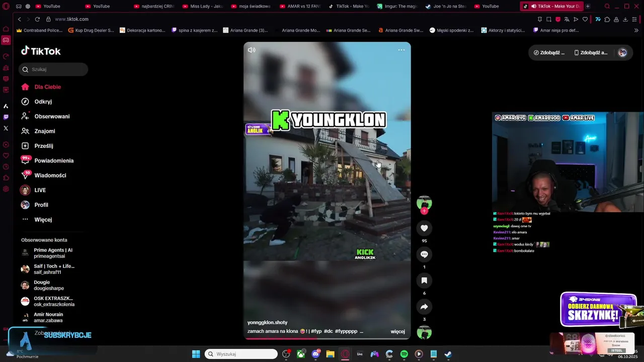Image resolution: width=644 pixels, height=362 pixels.
Task: Open the Windows Start menu
Action: coord(196,354)
